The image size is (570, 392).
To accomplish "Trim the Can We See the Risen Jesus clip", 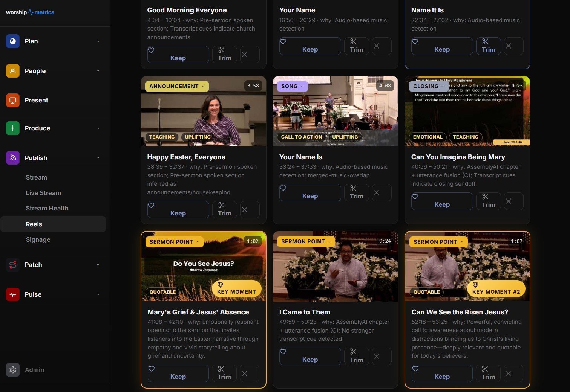I will tap(489, 373).
